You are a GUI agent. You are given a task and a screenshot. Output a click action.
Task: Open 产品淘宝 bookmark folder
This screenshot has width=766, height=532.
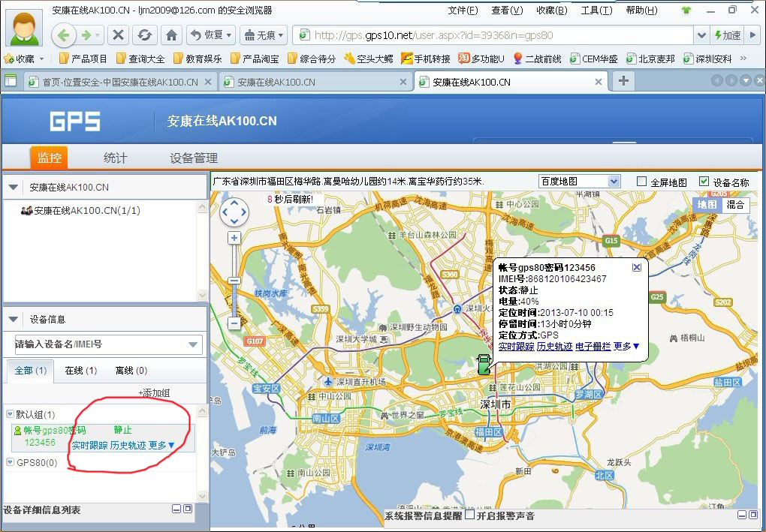pyautogui.click(x=255, y=59)
